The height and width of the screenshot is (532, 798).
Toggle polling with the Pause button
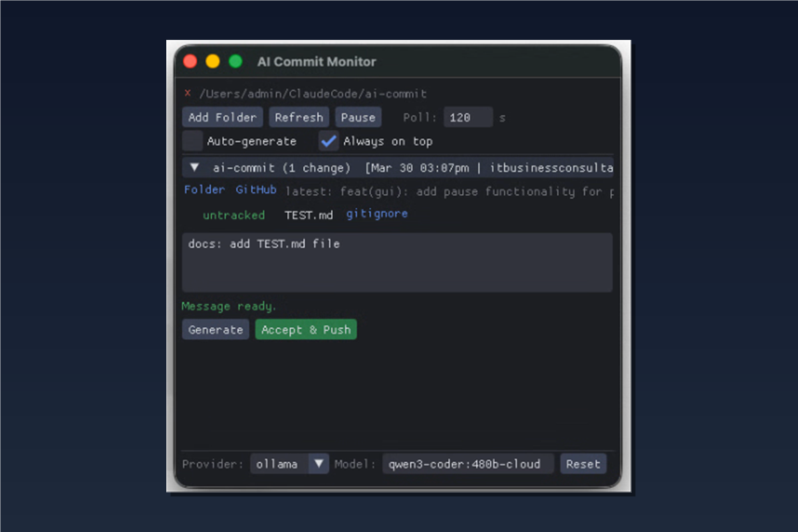pyautogui.click(x=358, y=117)
